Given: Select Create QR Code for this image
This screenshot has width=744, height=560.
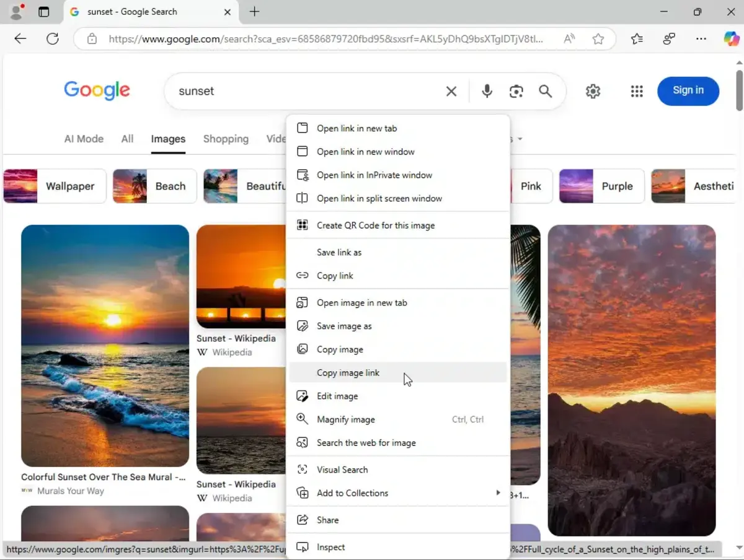Looking at the screenshot, I should click(x=398, y=225).
